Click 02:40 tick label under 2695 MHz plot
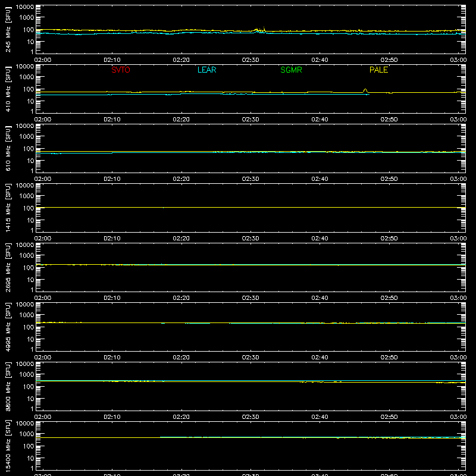Viewport: 476px width, 476px height. (x=320, y=298)
